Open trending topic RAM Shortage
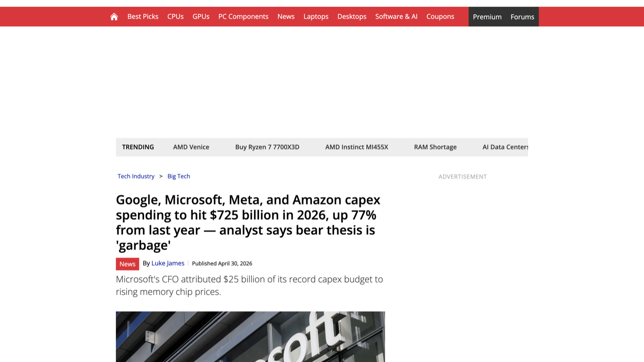Viewport: 644px width, 362px height. [x=435, y=147]
